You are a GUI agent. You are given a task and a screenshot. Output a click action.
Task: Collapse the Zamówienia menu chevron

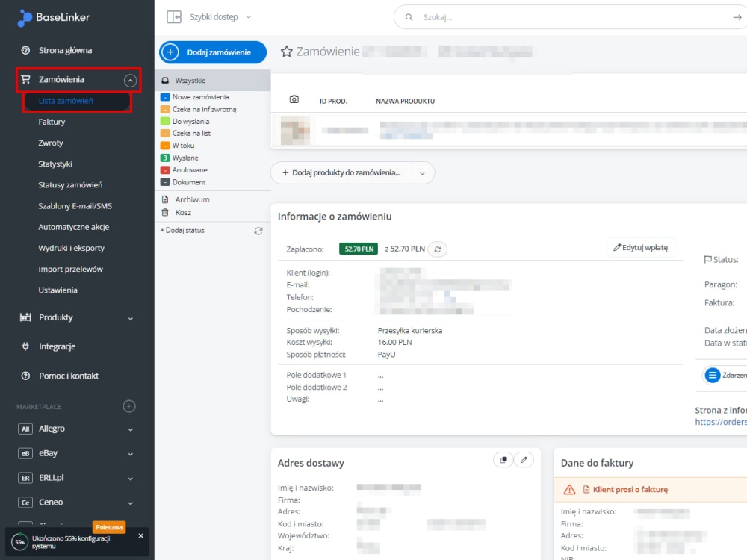[x=130, y=81]
